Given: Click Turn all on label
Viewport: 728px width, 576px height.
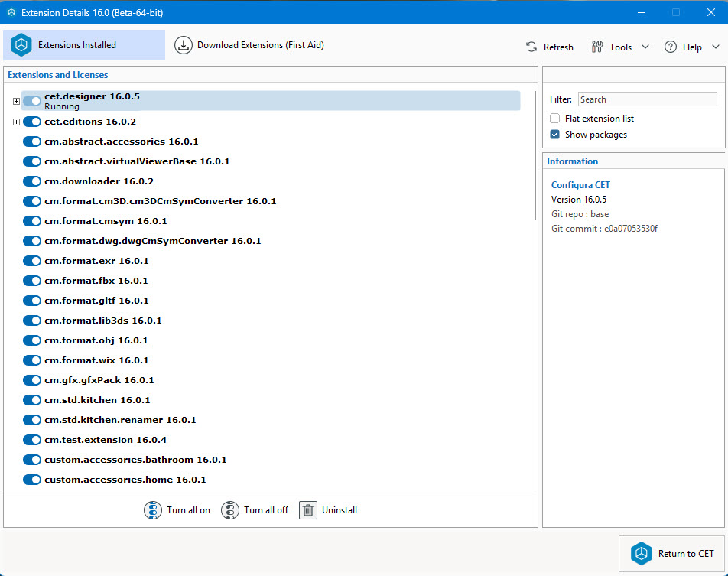Looking at the screenshot, I should [x=188, y=510].
